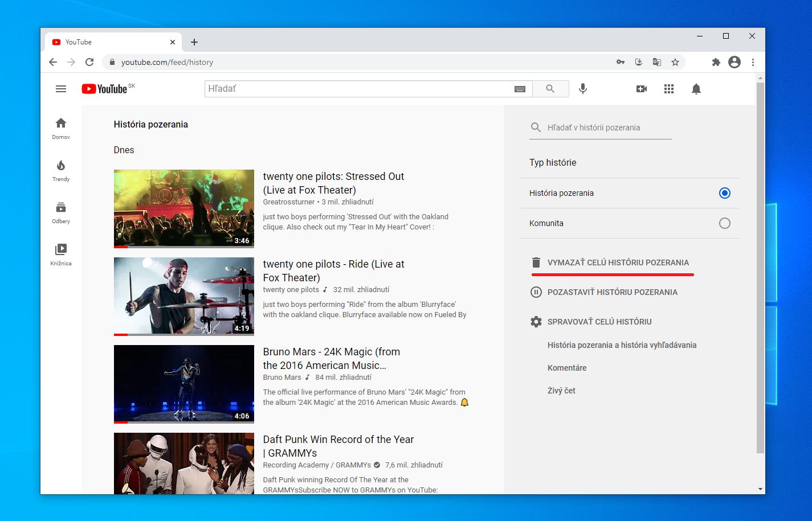Screen dimensions: 812x521
Task: Open the Bruno Mars 24K Magic thumbnail
Action: click(x=184, y=384)
